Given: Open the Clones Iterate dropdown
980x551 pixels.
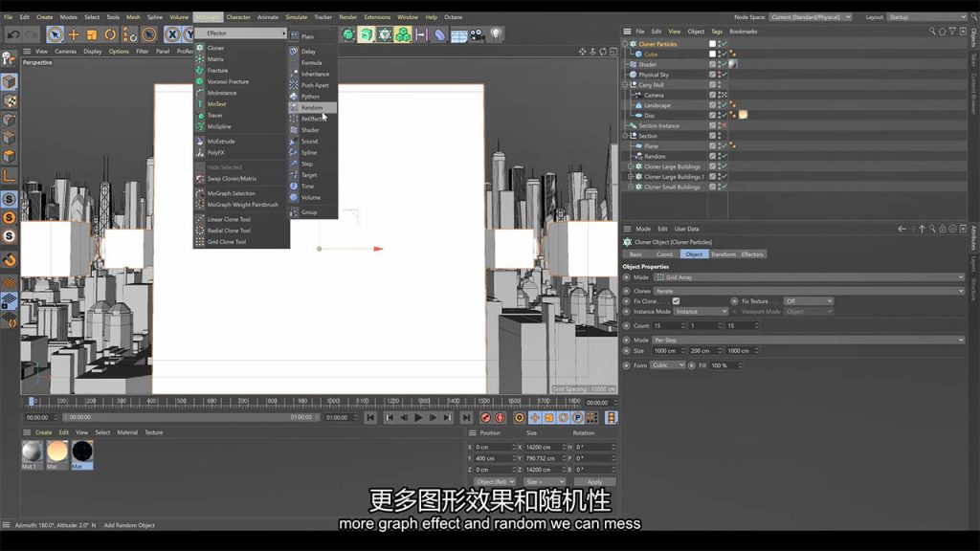Looking at the screenshot, I should coord(809,291).
